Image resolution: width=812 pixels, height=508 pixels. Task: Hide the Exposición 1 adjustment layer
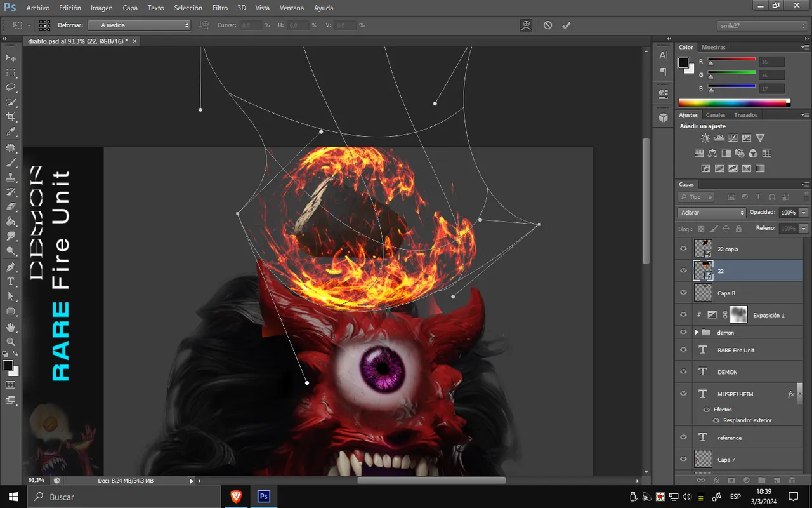pyautogui.click(x=683, y=314)
